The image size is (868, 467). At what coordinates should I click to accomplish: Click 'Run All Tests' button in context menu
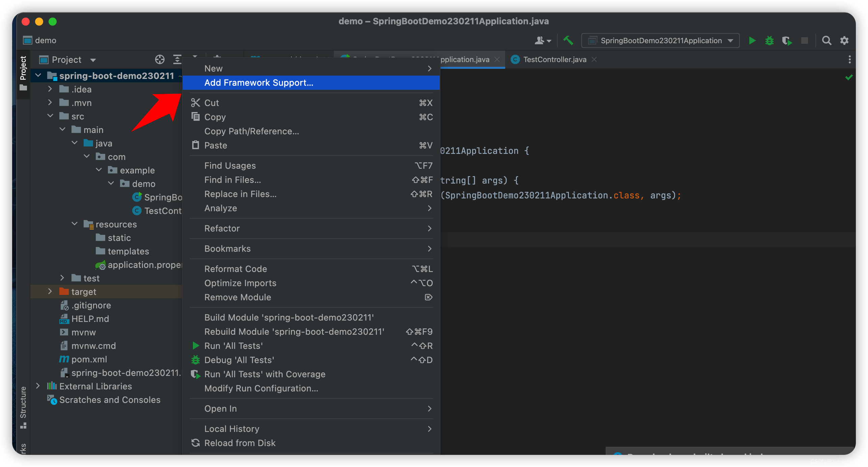[x=233, y=345]
